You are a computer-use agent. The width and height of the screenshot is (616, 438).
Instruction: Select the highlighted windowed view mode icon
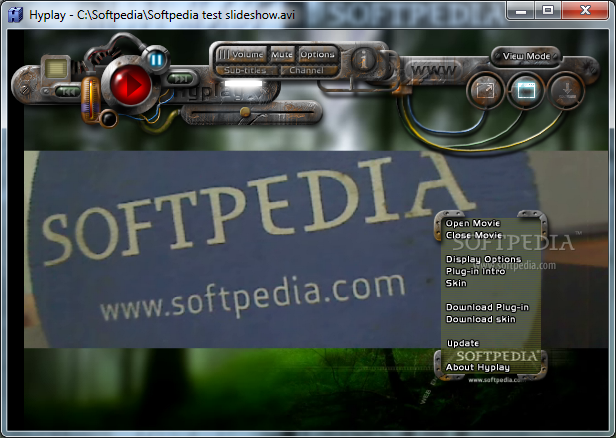click(525, 91)
